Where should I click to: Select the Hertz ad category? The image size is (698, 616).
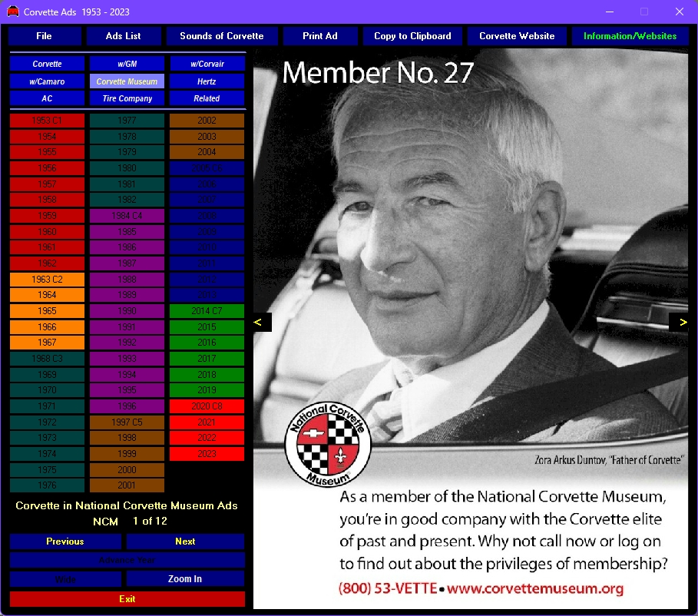[207, 81]
